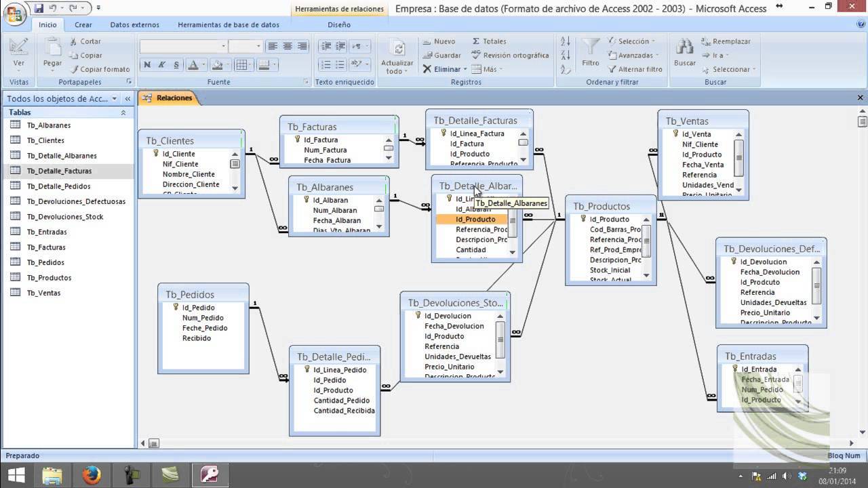
Task: Click the Actualizar todo icon
Action: pos(397,49)
